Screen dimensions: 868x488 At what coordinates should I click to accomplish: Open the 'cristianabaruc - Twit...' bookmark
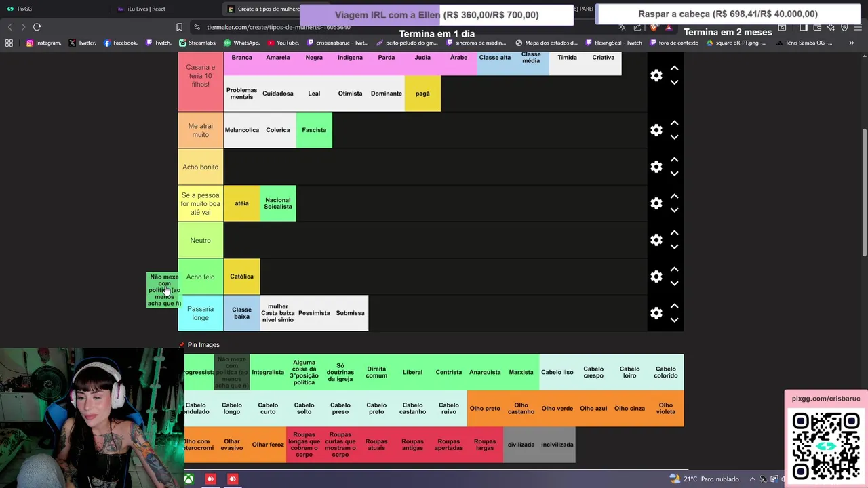click(x=338, y=43)
